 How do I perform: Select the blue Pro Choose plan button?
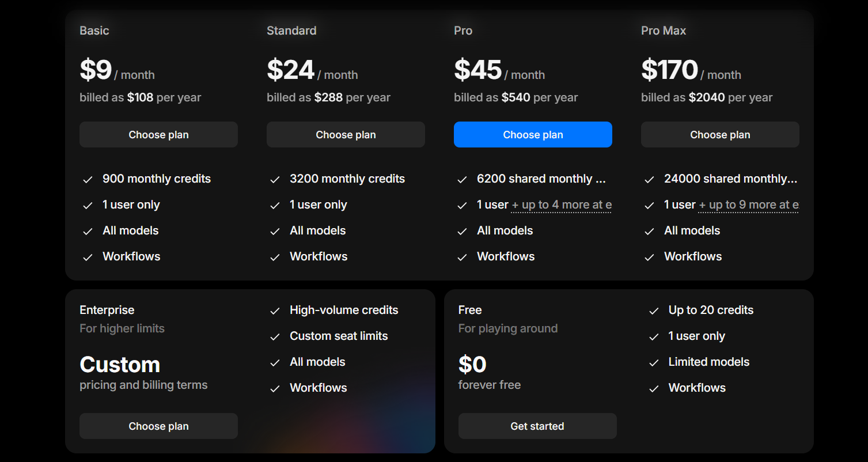[533, 134]
